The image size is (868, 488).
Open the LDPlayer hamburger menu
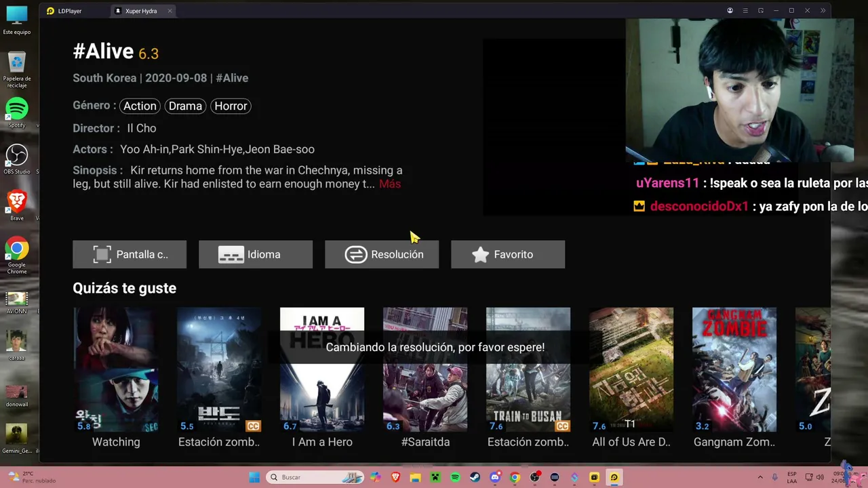tap(745, 11)
